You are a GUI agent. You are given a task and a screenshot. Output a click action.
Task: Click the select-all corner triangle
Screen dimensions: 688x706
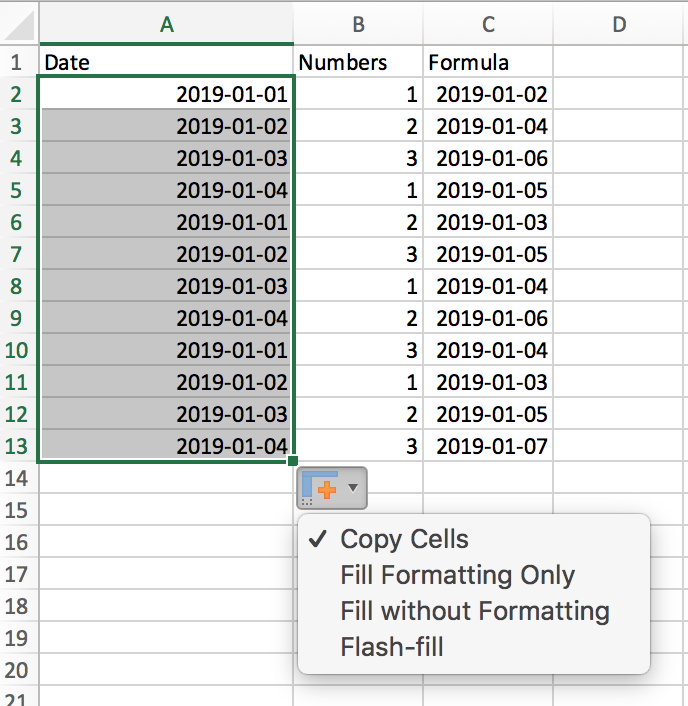tap(18, 24)
